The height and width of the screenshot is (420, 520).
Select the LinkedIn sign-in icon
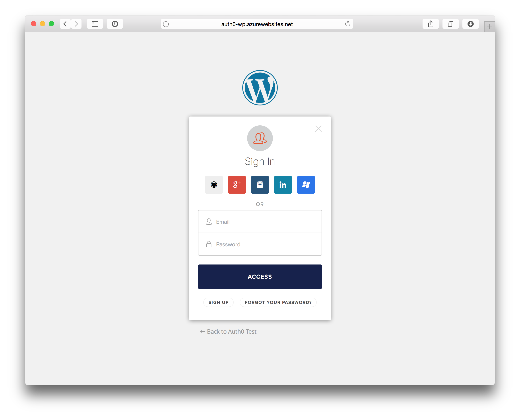pos(283,184)
